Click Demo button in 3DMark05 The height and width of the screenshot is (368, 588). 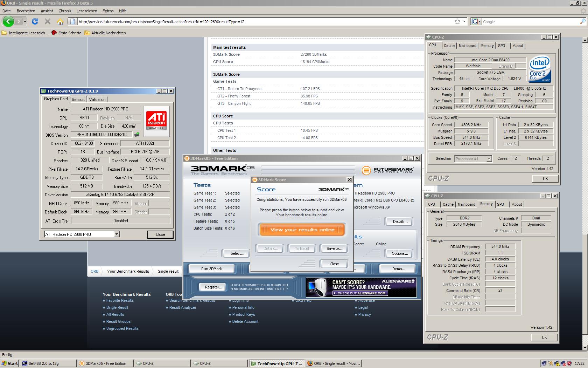tap(398, 269)
